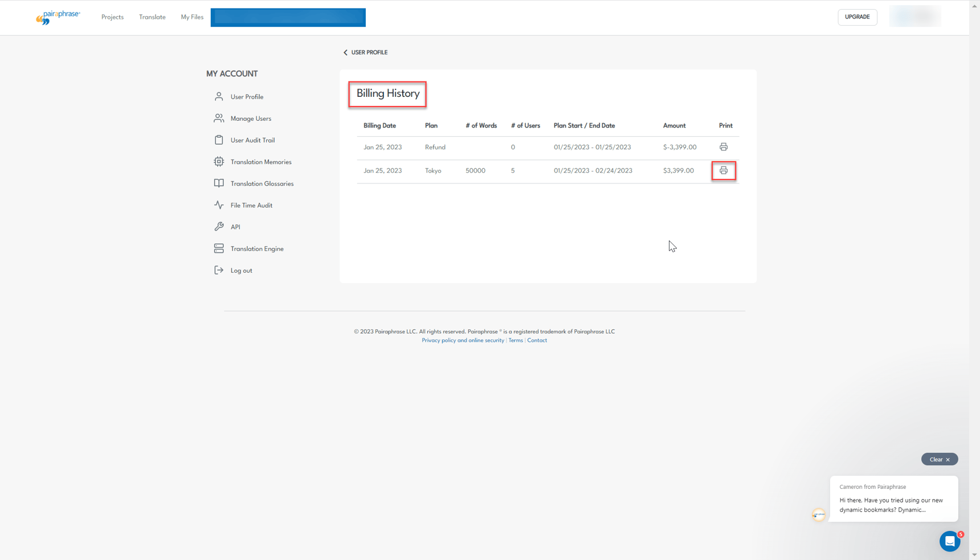Image resolution: width=980 pixels, height=560 pixels.
Task: Open the Translate menu item
Action: [x=152, y=17]
